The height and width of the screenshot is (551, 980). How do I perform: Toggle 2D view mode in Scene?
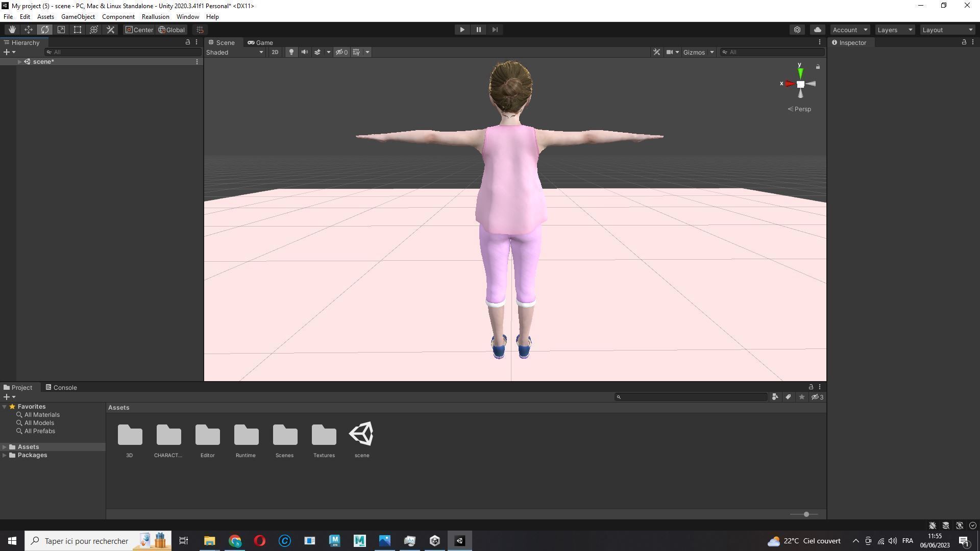275,52
